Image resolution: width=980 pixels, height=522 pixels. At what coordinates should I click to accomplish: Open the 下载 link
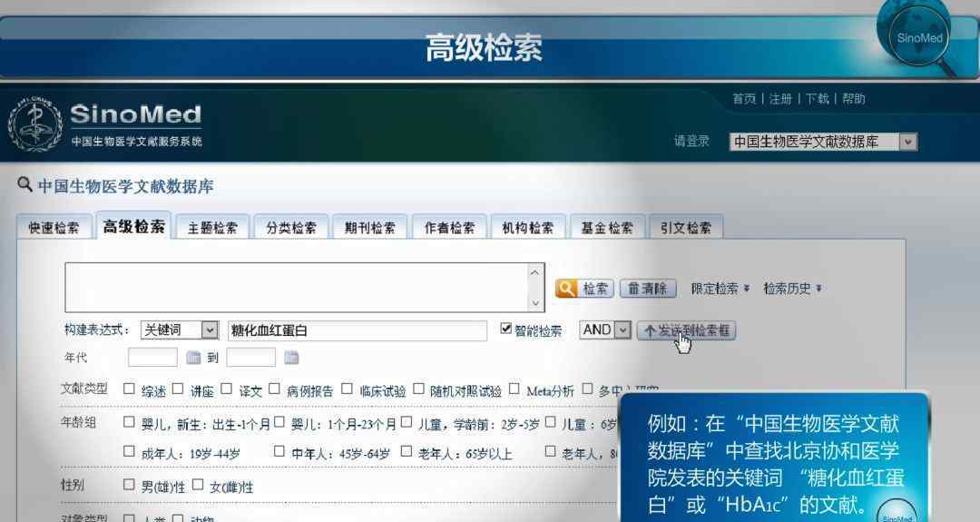pyautogui.click(x=817, y=99)
